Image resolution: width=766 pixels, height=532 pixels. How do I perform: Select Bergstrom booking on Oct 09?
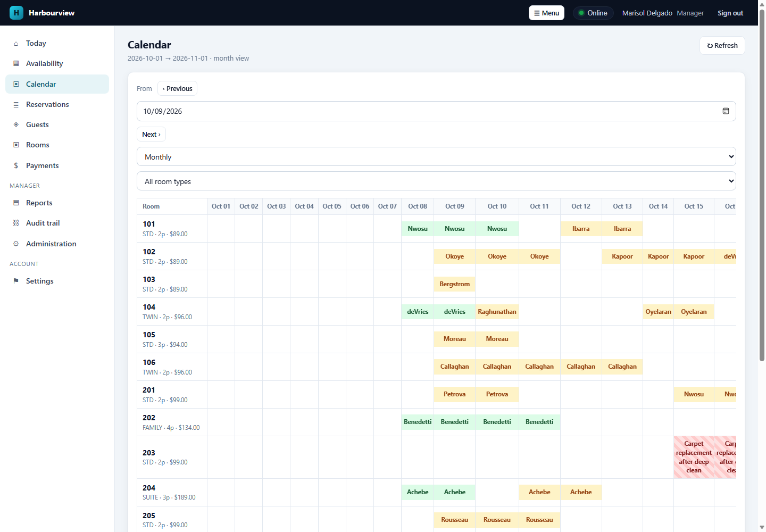[x=455, y=284]
